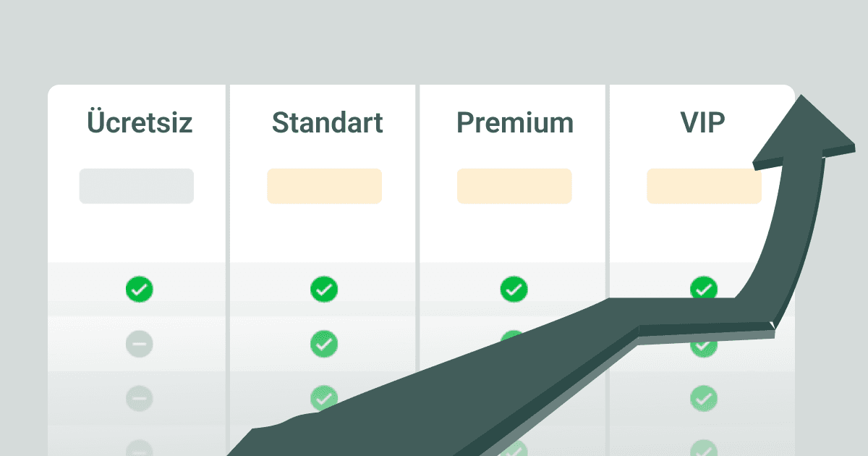
Task: Click the yellow button under Premium
Action: (x=514, y=186)
